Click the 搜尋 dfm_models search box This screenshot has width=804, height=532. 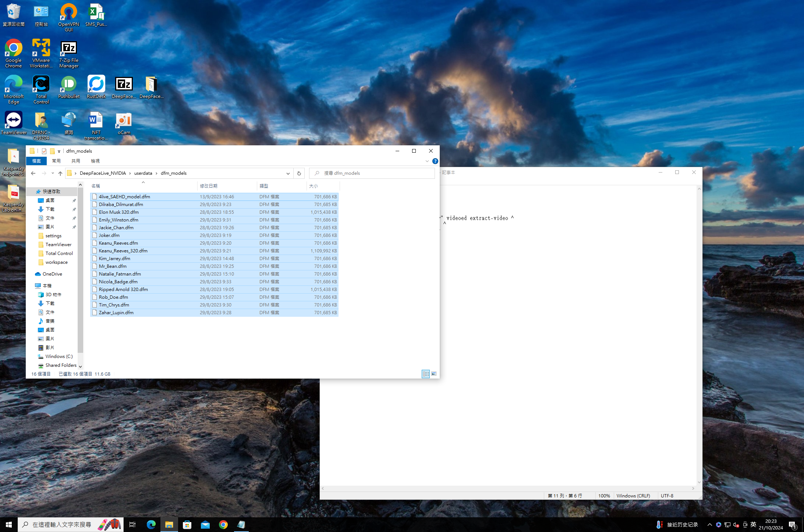click(x=372, y=173)
